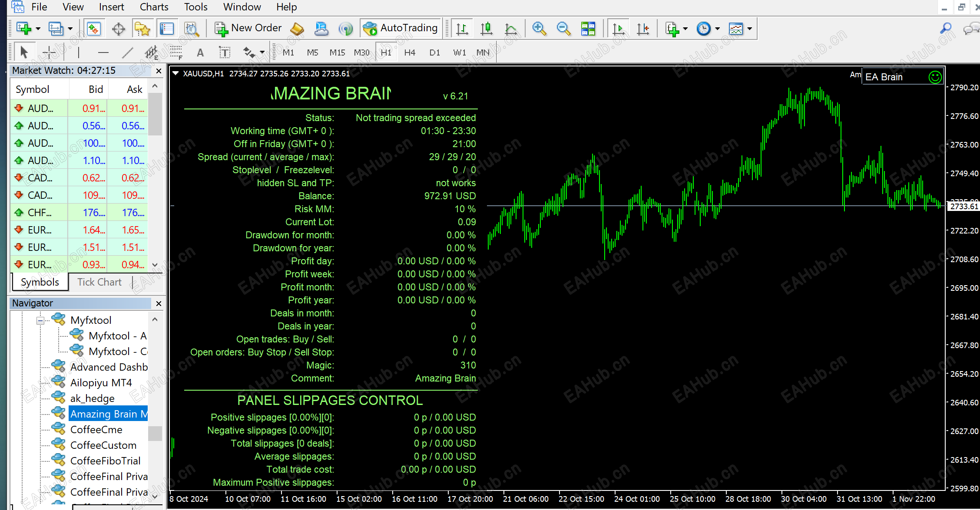
Task: Open the Help menu
Action: (287, 7)
